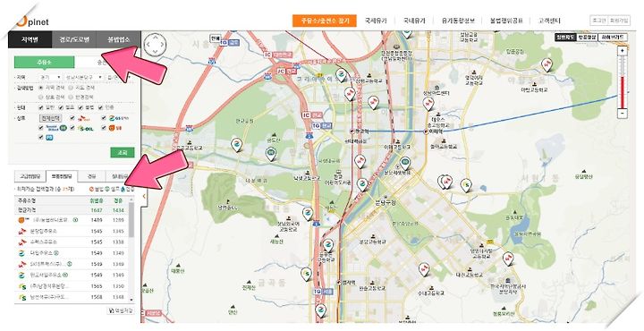Open the 국제유가 menu

[x=376, y=21]
